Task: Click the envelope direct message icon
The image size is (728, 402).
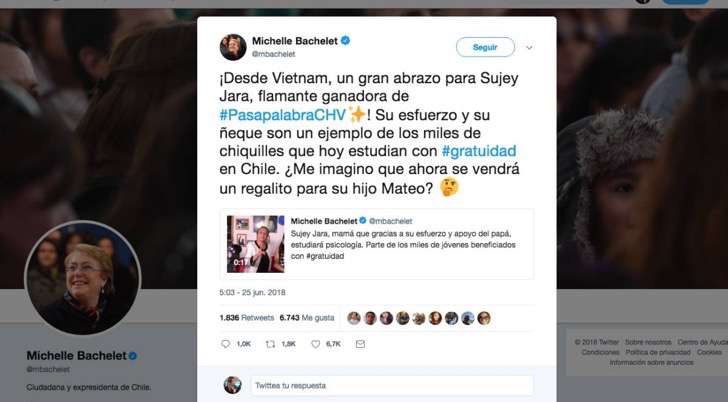Action: point(360,344)
